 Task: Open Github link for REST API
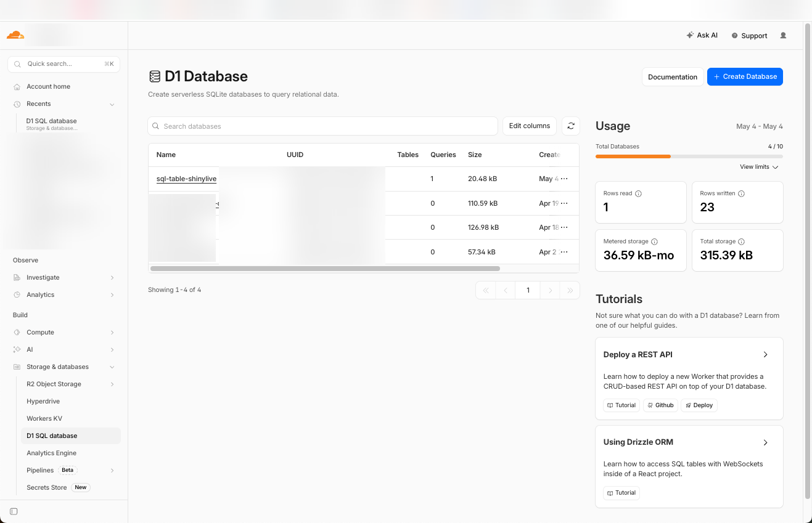(660, 405)
